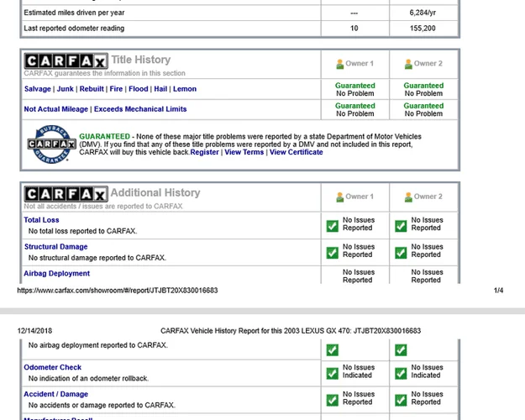Open the Salvage title link
Viewport: 525px width, 420px height.
38,89
